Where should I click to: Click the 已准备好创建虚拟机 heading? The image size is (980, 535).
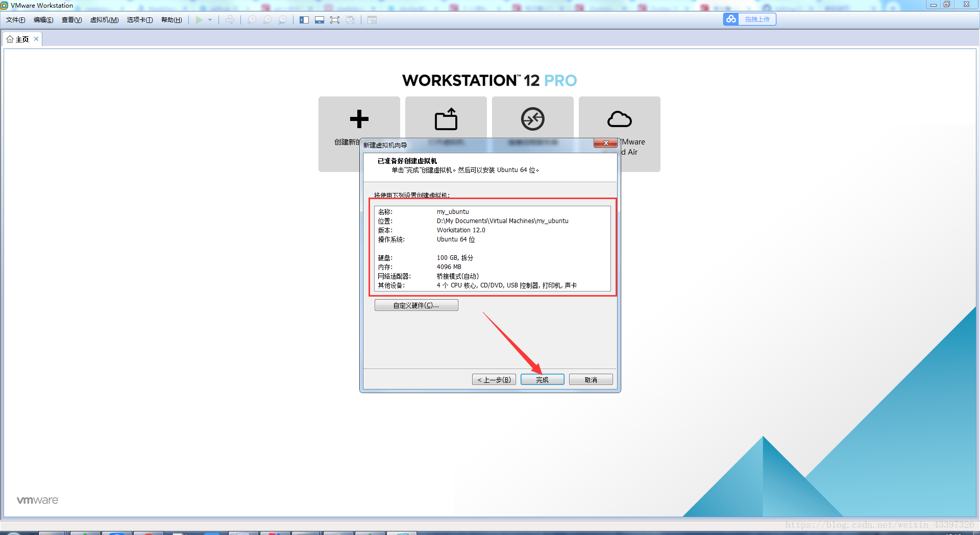click(407, 161)
